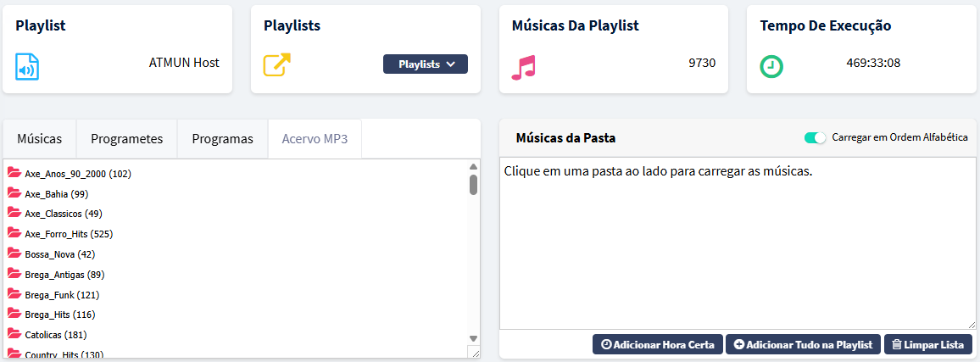The width and height of the screenshot is (980, 362).
Task: Click the Brega_Funk folder icon
Action: click(x=14, y=294)
